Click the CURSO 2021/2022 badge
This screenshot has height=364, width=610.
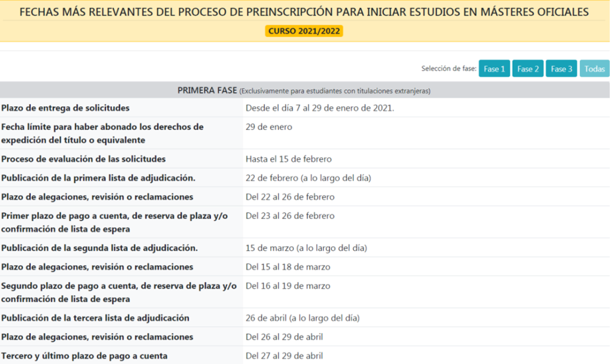(304, 32)
